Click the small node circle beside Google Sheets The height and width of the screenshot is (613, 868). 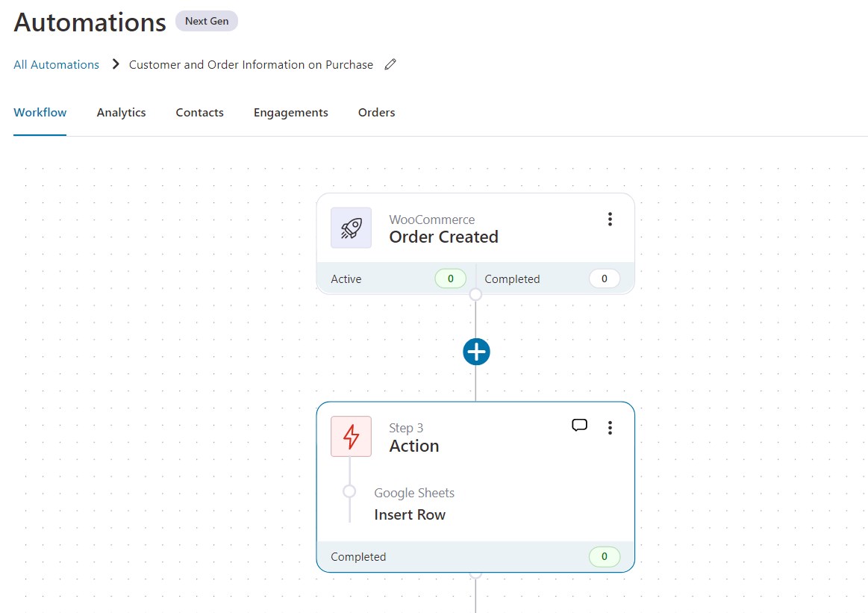[x=349, y=491]
